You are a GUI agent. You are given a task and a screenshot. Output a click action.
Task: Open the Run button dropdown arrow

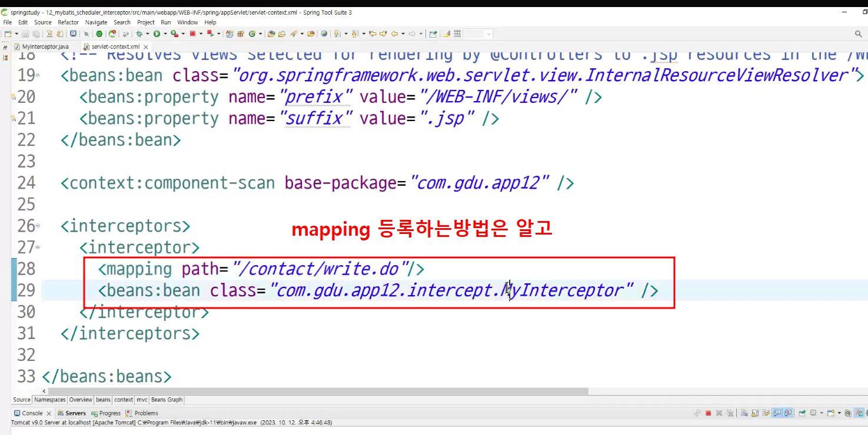(x=165, y=34)
